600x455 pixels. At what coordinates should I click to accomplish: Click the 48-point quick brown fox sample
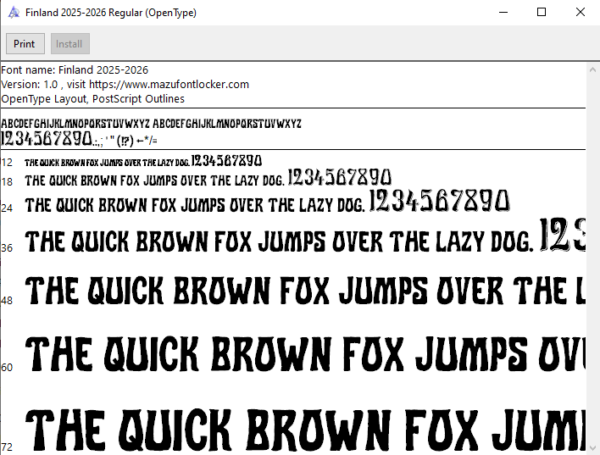(x=305, y=290)
